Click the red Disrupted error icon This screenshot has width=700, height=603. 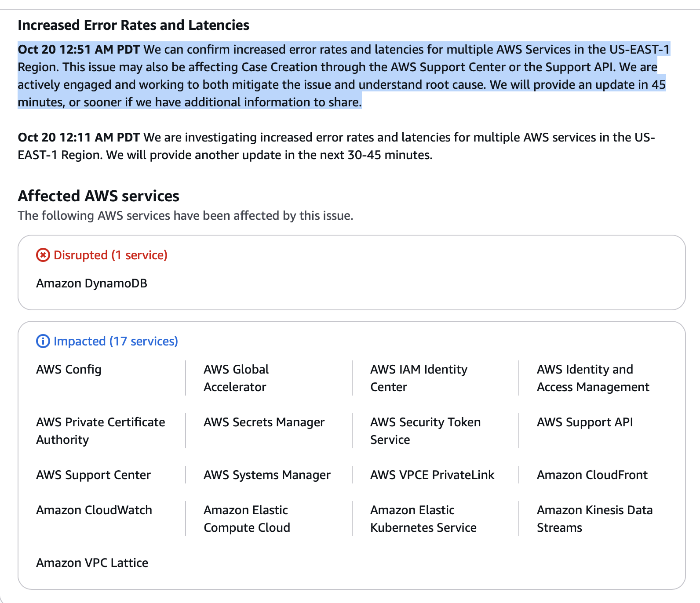tap(43, 255)
